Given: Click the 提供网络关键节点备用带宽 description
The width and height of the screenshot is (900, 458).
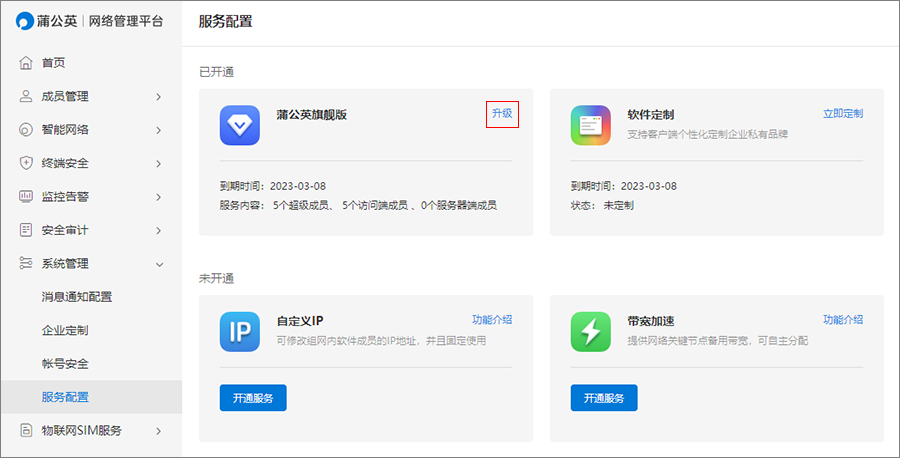Looking at the screenshot, I should point(717,340).
